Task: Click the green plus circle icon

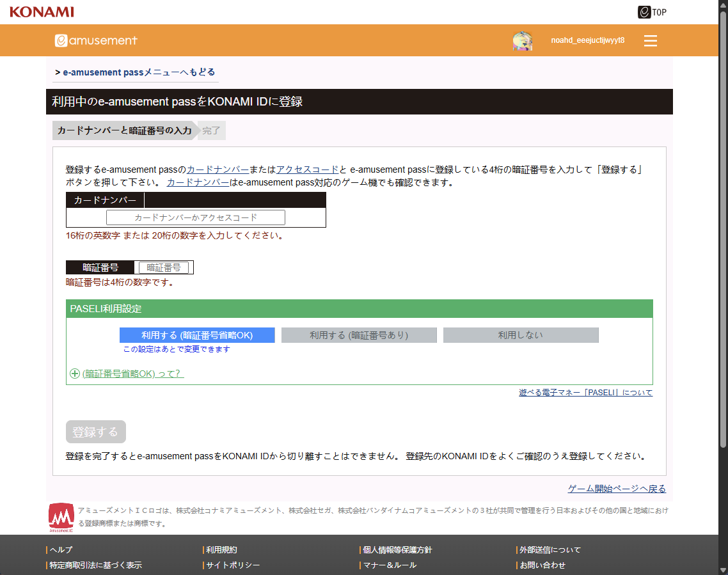Action: 75,374
